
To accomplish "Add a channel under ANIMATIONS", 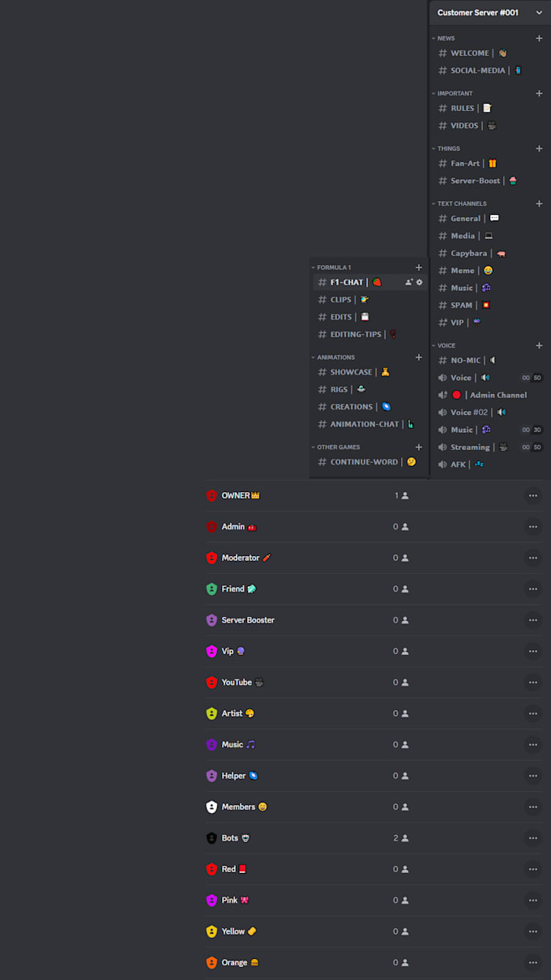I will coord(419,357).
